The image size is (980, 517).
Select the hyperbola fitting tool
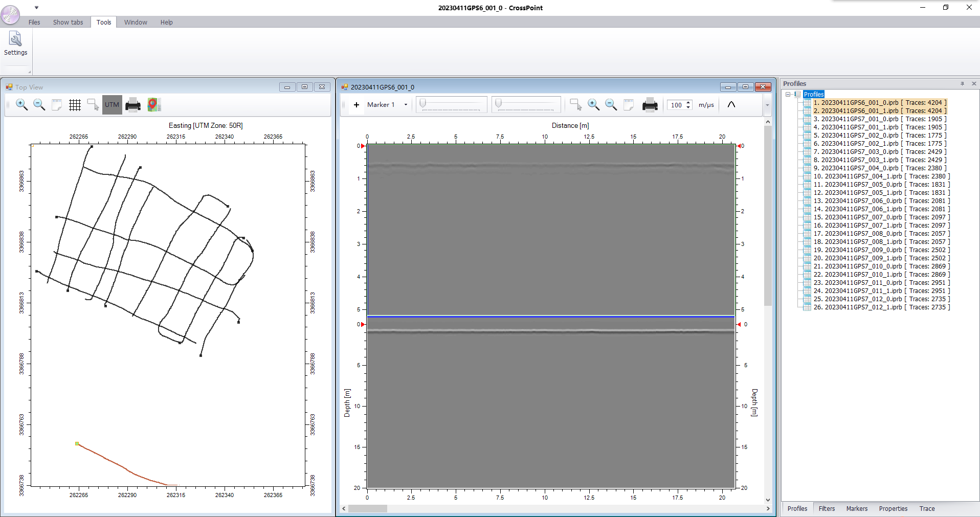731,105
